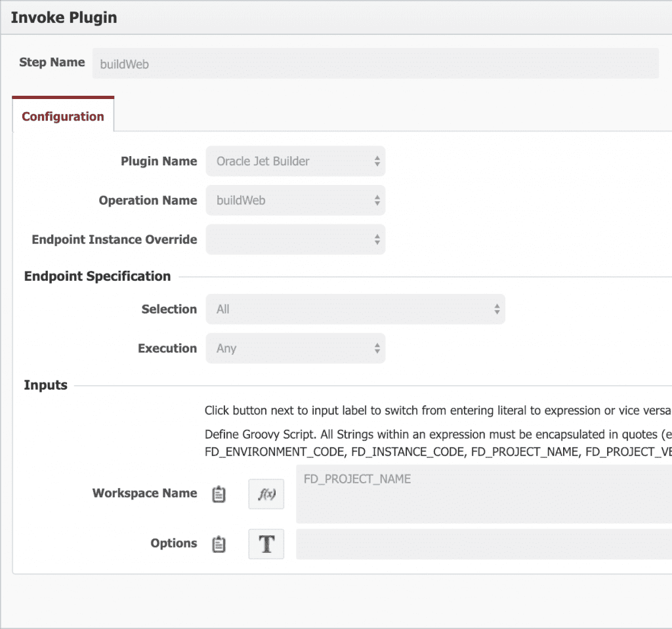Image resolution: width=672 pixels, height=629 pixels.
Task: Click the Selection label
Action: [169, 309]
